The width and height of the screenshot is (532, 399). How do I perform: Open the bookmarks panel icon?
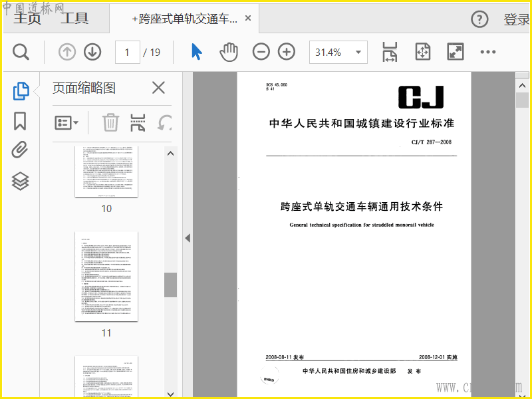pyautogui.click(x=20, y=121)
